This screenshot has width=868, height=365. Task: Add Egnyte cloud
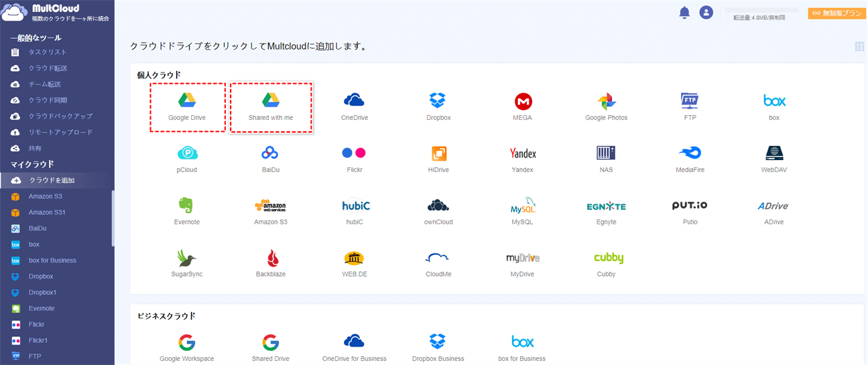click(607, 212)
